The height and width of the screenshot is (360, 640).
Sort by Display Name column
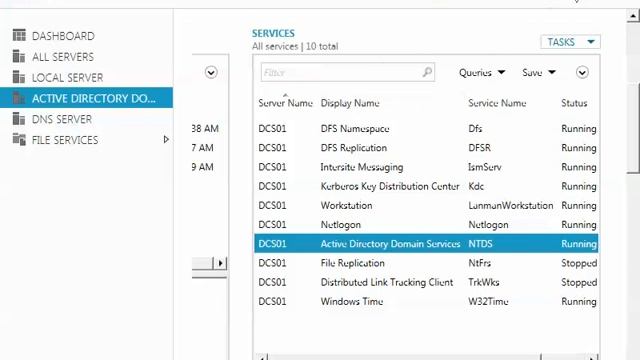click(350, 103)
